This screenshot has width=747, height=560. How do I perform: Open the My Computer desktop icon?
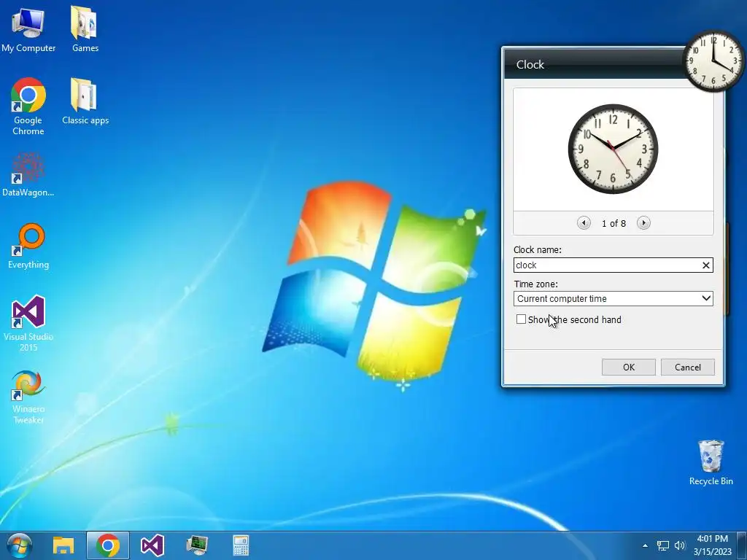click(x=28, y=29)
